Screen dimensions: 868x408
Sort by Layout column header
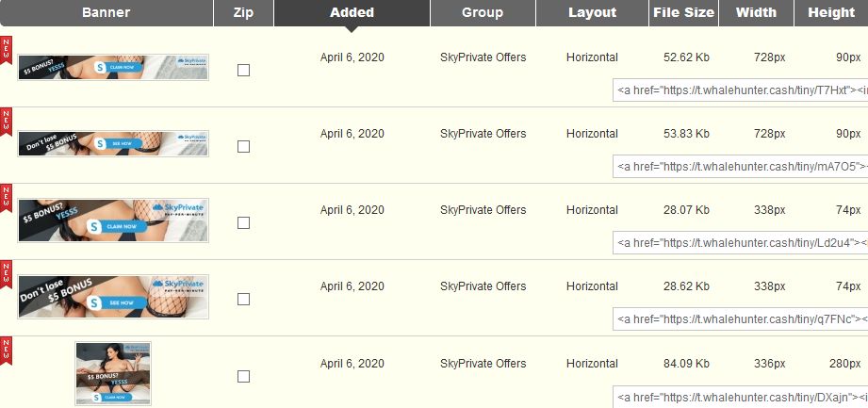592,13
